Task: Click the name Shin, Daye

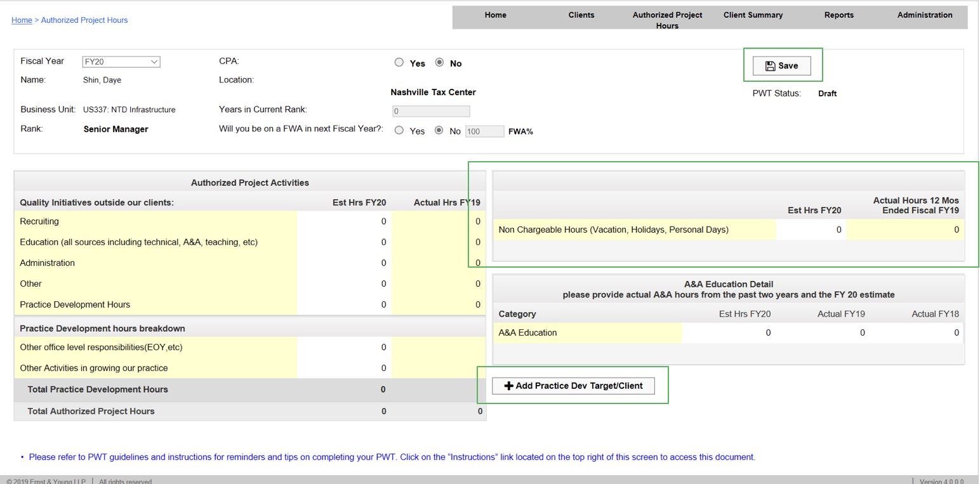Action: coord(102,81)
